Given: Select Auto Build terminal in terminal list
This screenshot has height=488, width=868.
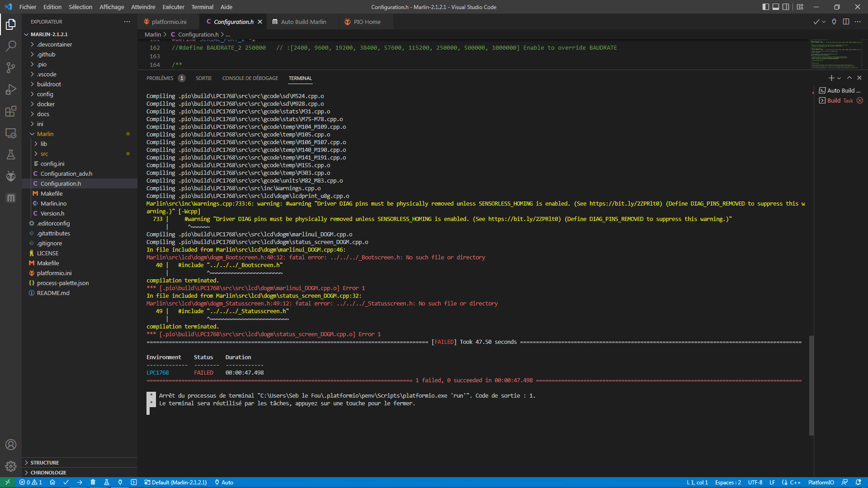Looking at the screenshot, I should pos(840,90).
